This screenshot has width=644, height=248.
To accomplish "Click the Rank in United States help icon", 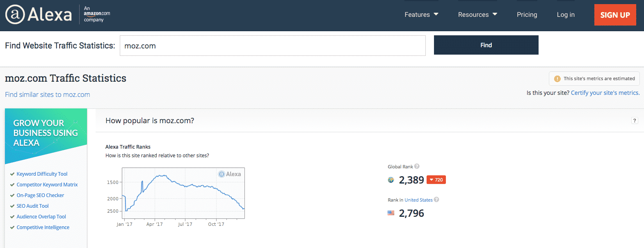I will pos(436,200).
